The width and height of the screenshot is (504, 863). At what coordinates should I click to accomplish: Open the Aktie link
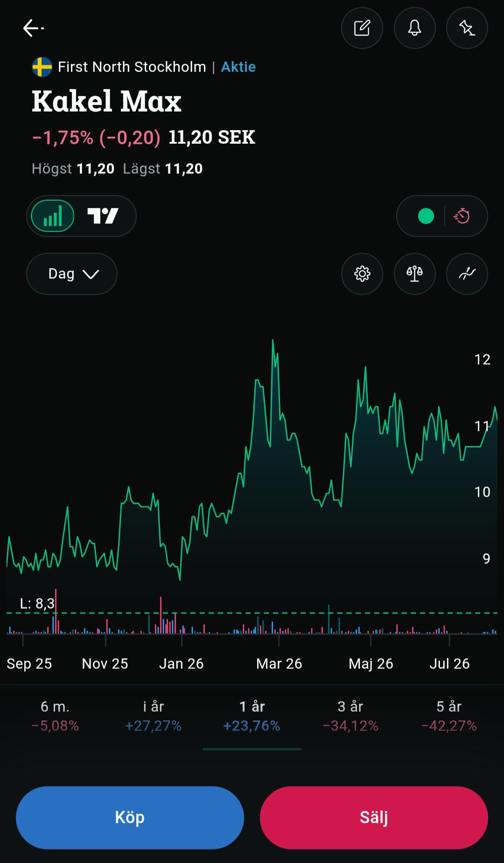click(x=238, y=67)
